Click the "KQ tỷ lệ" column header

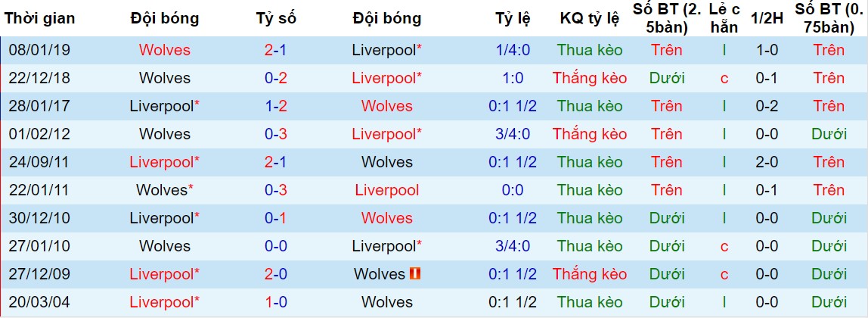(x=589, y=18)
